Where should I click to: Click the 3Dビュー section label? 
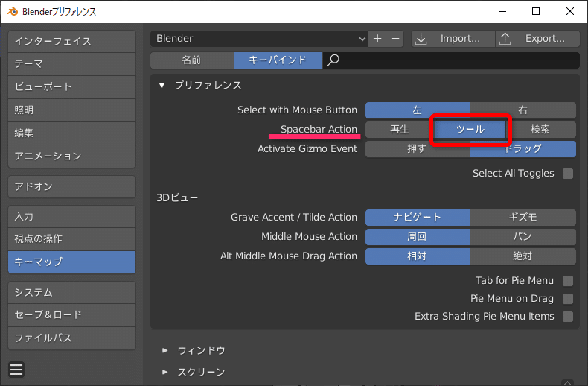point(177,198)
